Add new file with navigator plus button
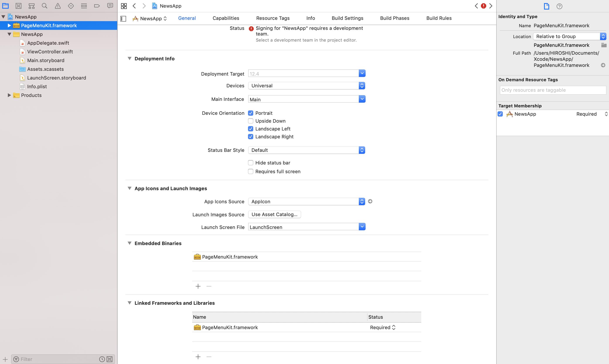 click(5, 359)
